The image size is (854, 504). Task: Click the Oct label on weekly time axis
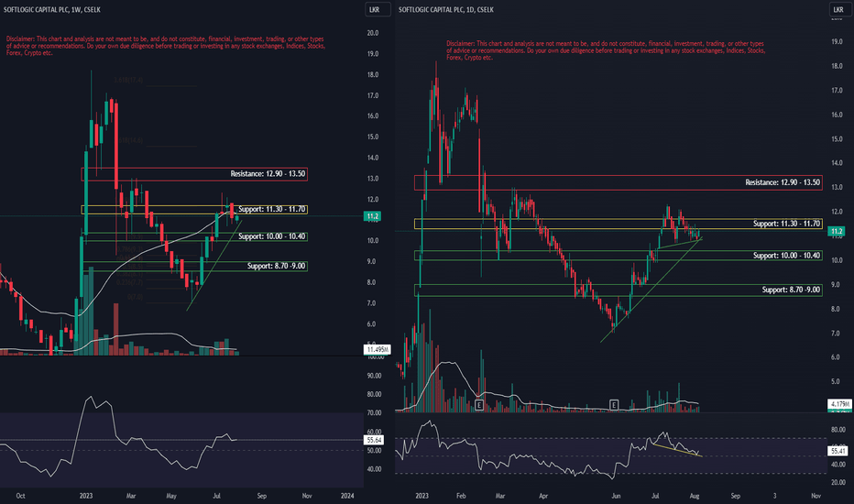(20, 496)
